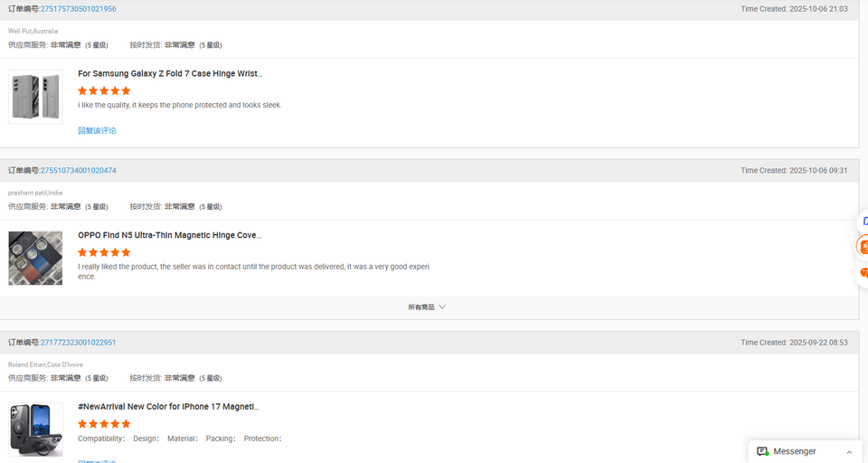The image size is (868, 463).
Task: Open order number 275175730501021956
Action: 78,9
